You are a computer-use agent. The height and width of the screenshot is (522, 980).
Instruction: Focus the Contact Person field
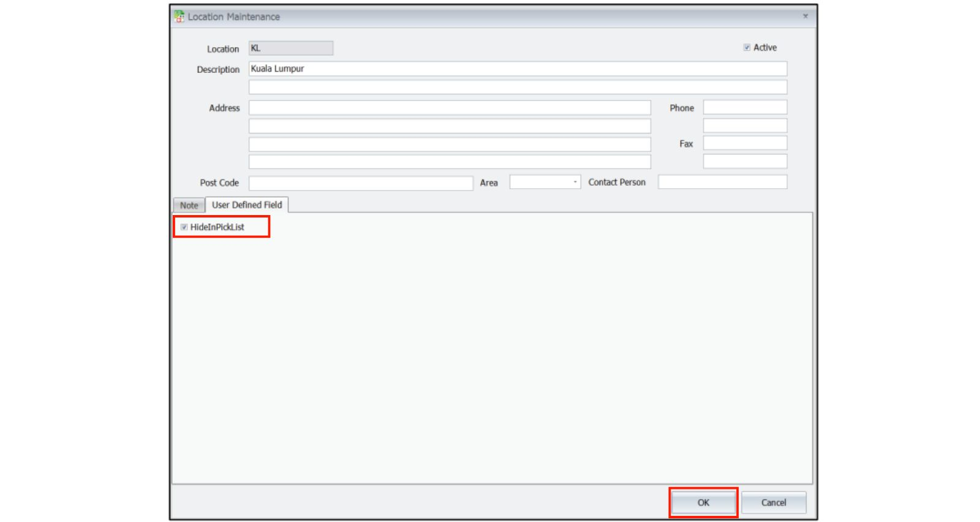(x=722, y=182)
